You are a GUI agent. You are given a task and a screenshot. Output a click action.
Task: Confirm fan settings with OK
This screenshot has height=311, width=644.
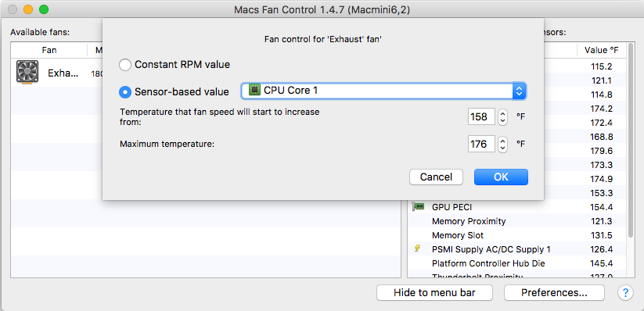[x=501, y=177]
